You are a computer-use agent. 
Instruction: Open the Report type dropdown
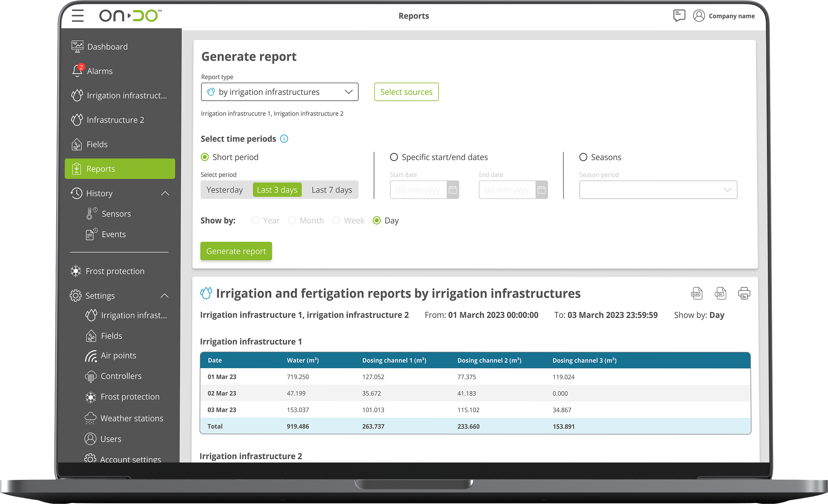pos(279,92)
